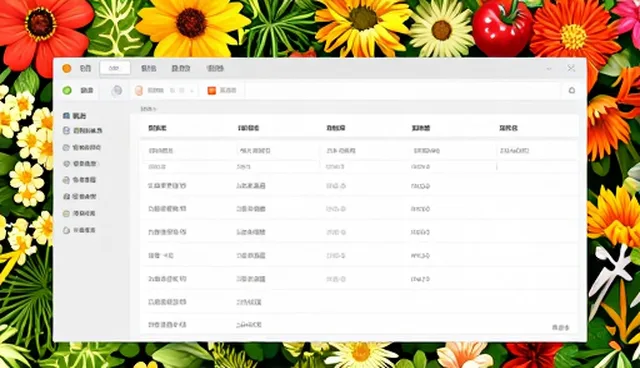
Task: Click the long empty field in the toolbar
Action: (402, 91)
